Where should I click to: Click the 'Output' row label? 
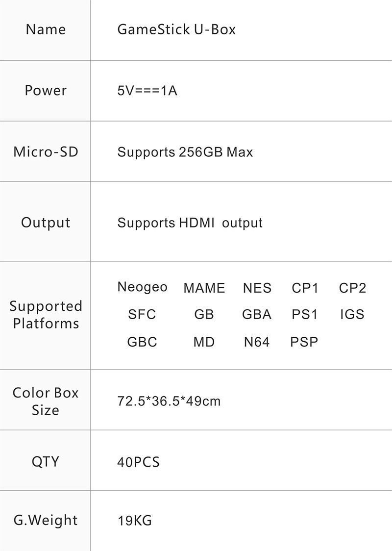(46, 223)
